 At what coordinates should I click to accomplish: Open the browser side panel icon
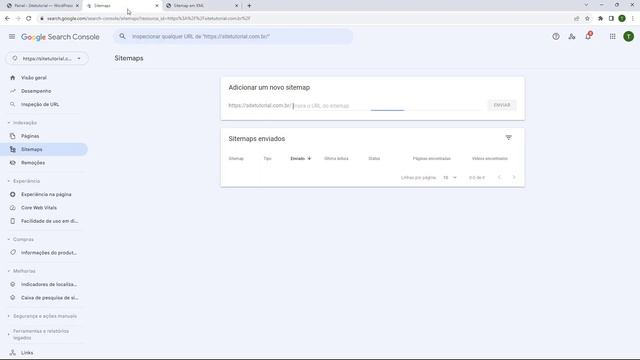pyautogui.click(x=611, y=18)
